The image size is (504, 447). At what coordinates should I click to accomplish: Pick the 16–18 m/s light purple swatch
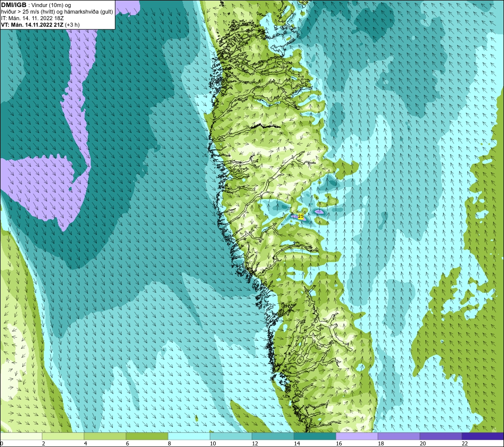(357, 436)
